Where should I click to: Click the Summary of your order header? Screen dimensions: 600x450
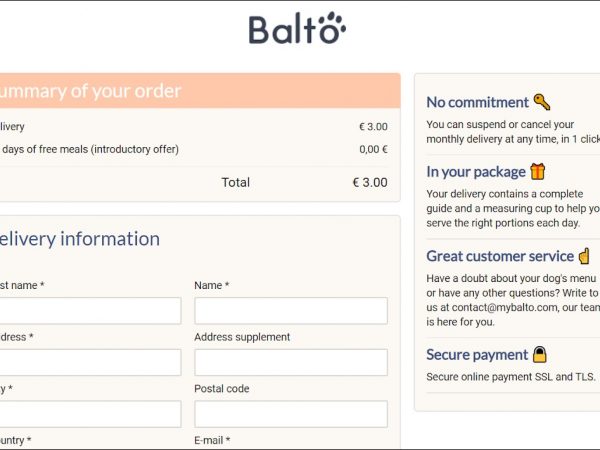coord(90,91)
